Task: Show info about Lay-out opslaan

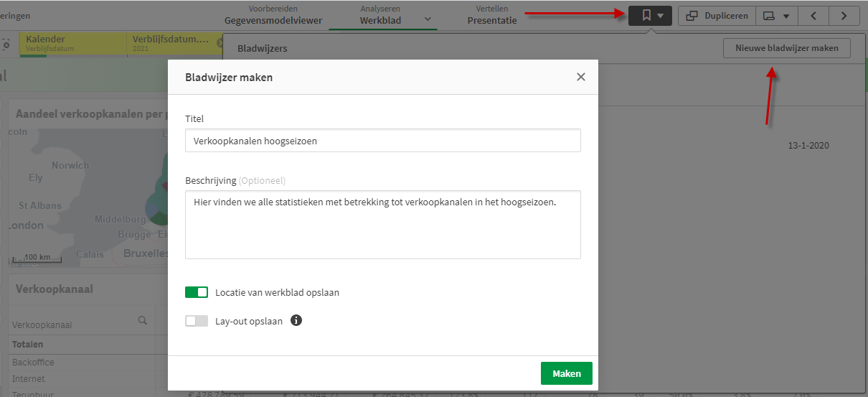Action: coord(296,320)
